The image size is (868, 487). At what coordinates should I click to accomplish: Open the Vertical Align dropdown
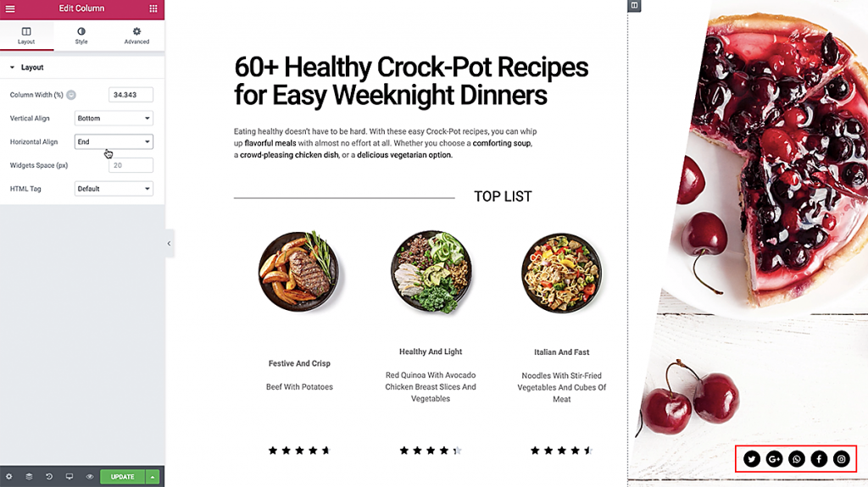(114, 119)
